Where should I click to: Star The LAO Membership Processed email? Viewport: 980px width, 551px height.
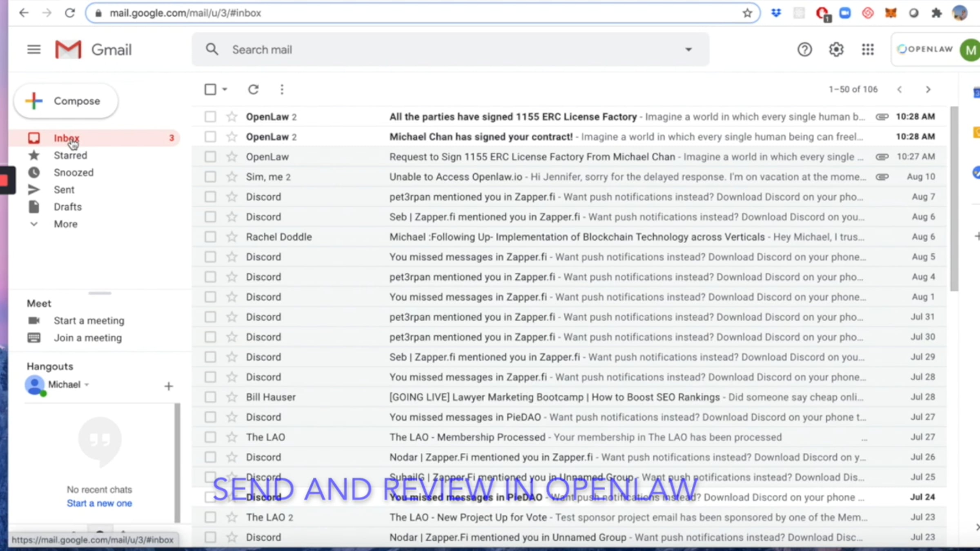[232, 437]
